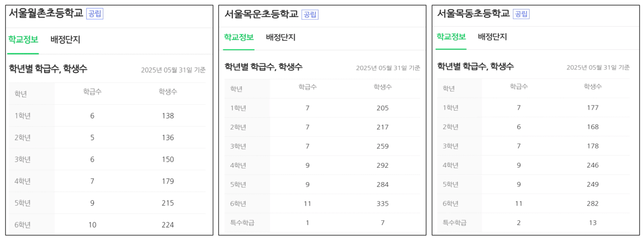This screenshot has height=240, width=644.
Task: Click the 공립 badge beside 서울목운초등학교
Action: 310,15
